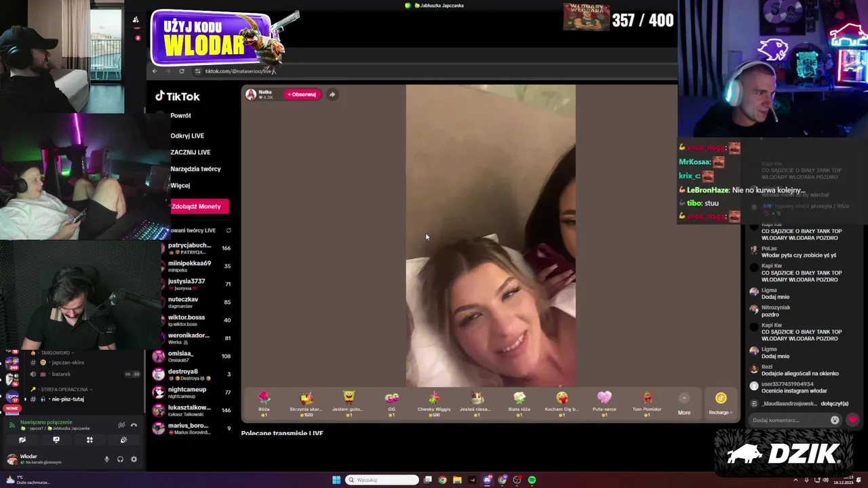868x488 pixels.
Task: Send the Róża gift
Action: [264, 403]
